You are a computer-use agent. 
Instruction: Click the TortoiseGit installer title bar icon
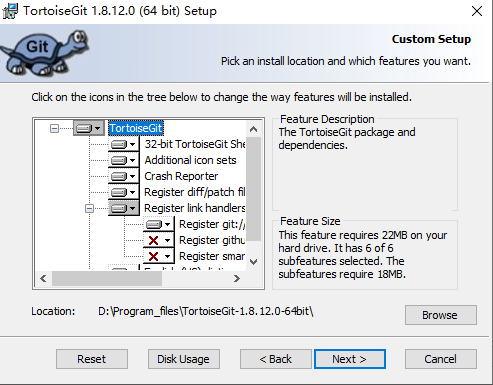tap(10, 11)
